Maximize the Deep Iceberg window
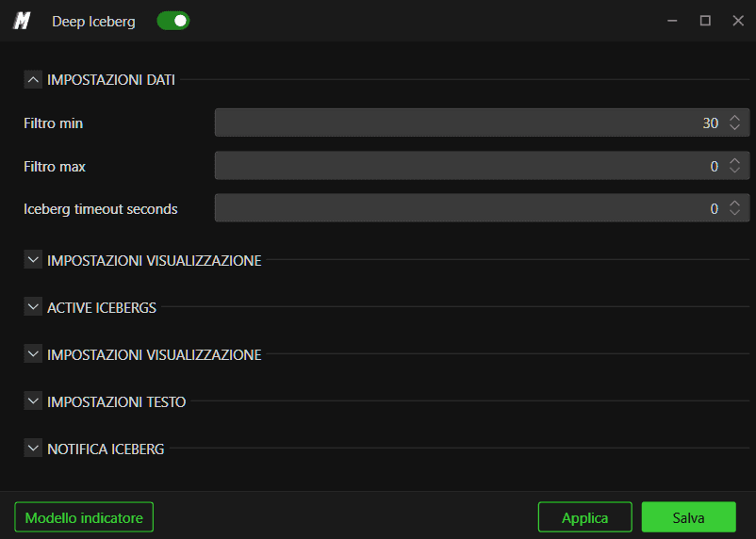This screenshot has height=539, width=756. (705, 21)
